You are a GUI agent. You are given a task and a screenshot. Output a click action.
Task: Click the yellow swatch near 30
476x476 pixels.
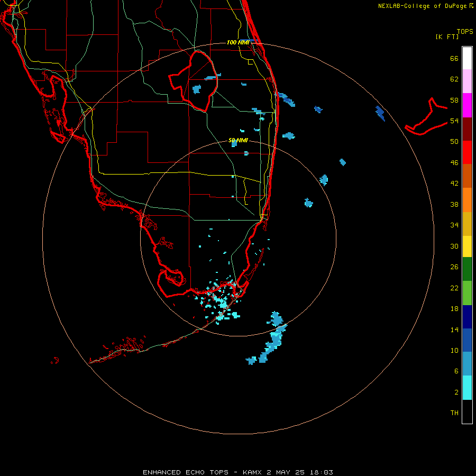(x=467, y=246)
